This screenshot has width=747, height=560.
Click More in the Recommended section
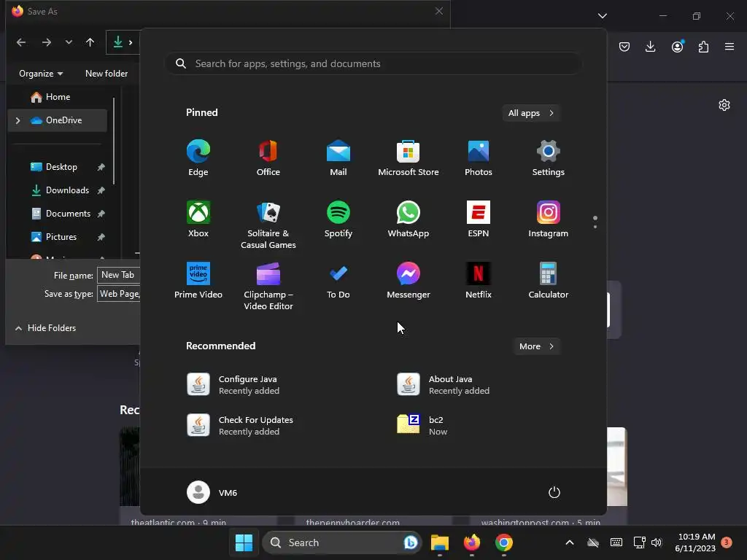click(536, 346)
